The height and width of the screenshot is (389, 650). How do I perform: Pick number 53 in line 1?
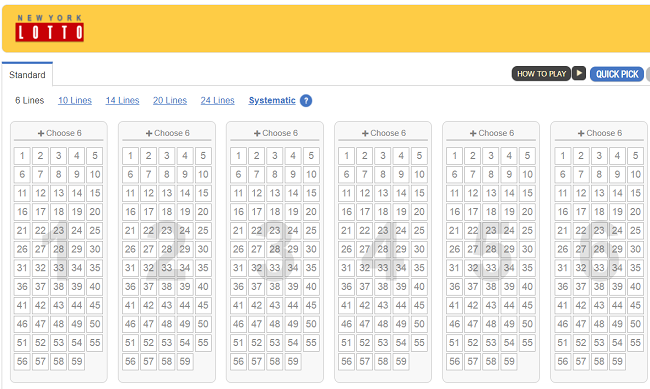click(58, 343)
